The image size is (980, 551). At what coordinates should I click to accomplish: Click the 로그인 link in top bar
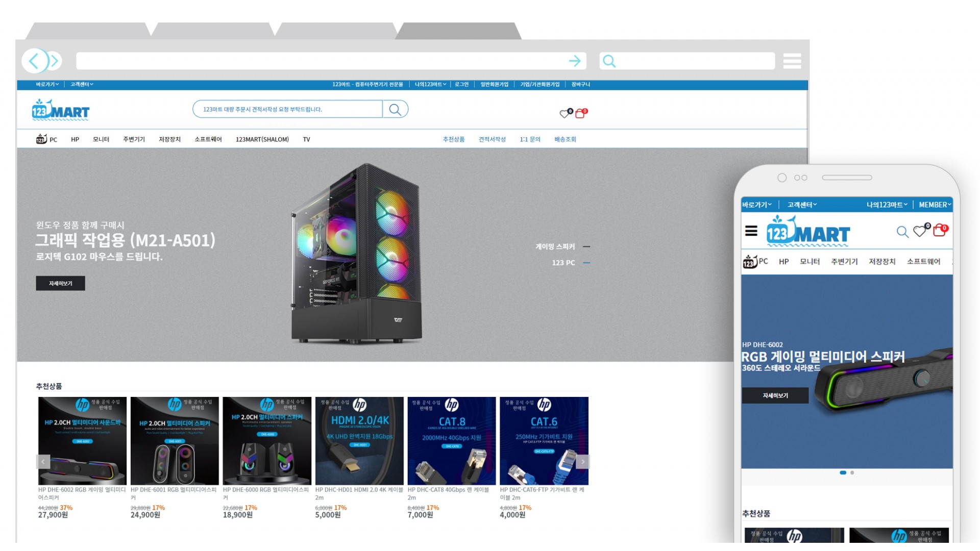coord(461,84)
